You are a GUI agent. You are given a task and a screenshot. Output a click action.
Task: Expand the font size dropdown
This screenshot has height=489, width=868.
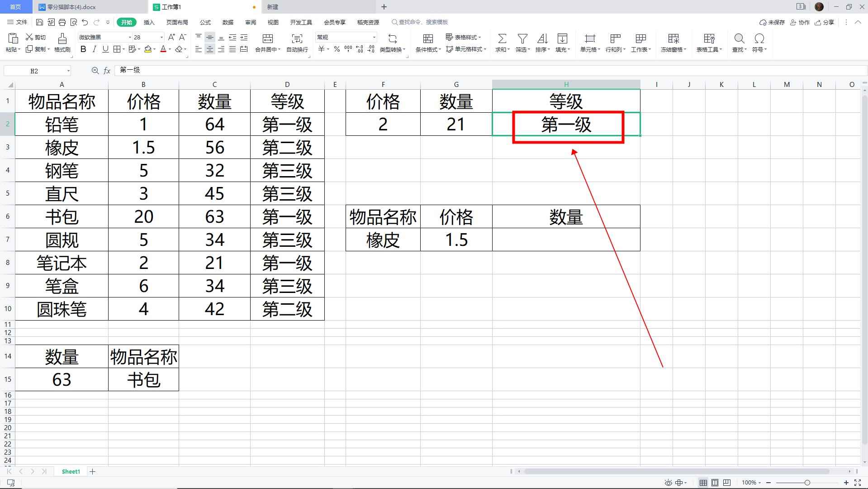coord(161,37)
